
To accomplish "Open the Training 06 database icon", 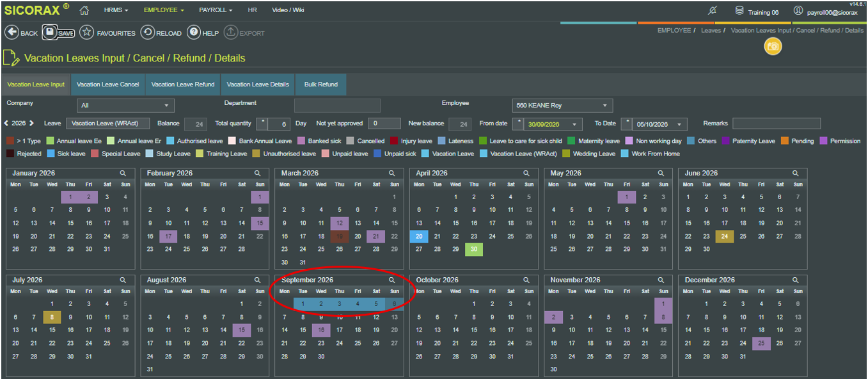I will pos(739,11).
